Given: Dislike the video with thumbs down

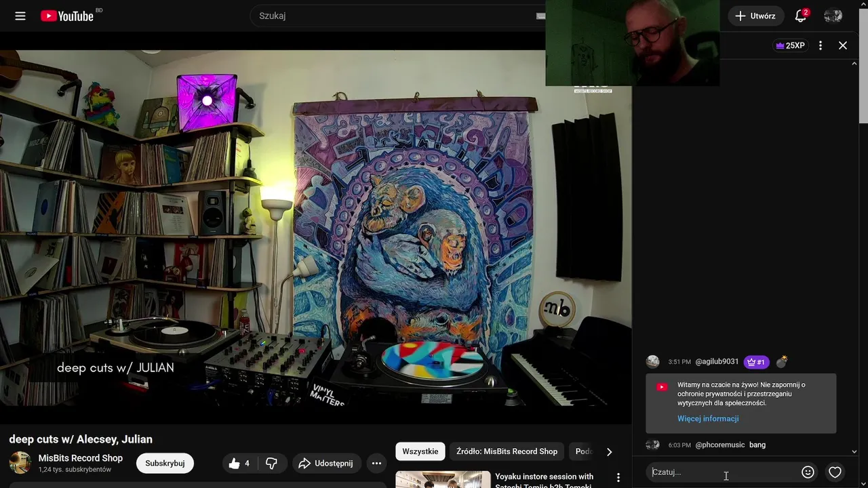Looking at the screenshot, I should point(271,463).
